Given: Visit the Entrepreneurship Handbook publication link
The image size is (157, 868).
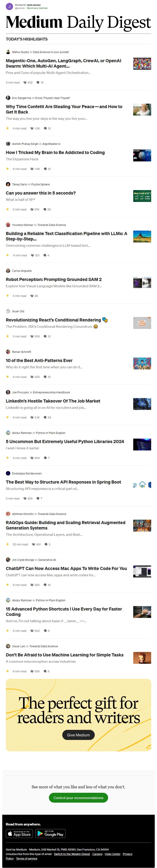Looking at the screenshot, I should click(51, 392).
